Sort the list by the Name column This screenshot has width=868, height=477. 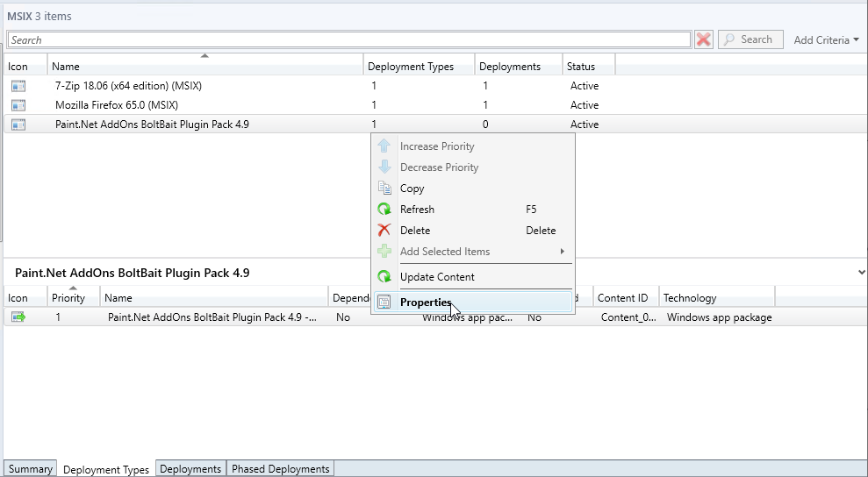(x=205, y=67)
